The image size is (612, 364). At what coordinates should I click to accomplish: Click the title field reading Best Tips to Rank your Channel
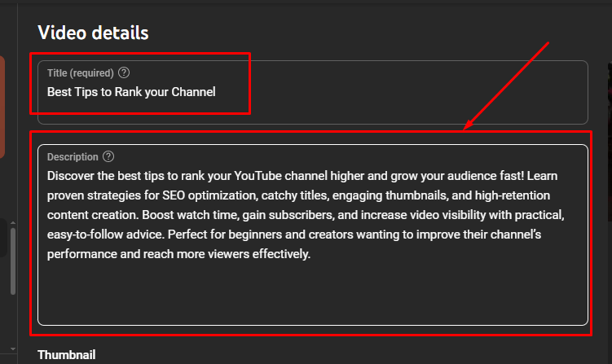313,93
